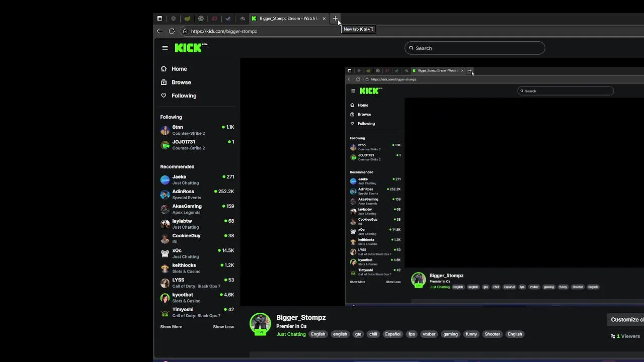The height and width of the screenshot is (362, 644).
Task: Click the Kick logo
Action: point(191,48)
